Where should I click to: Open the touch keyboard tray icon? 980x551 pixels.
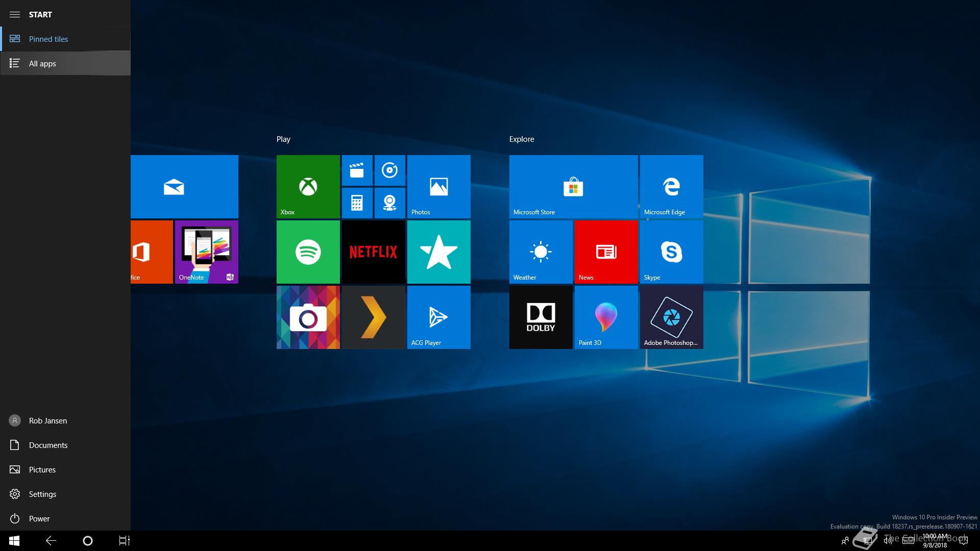coord(908,541)
